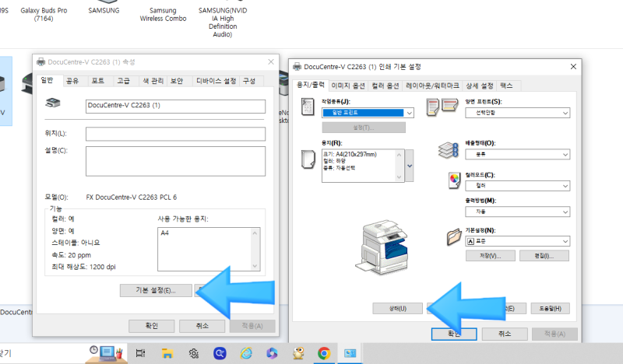Image resolution: width=623 pixels, height=364 pixels.
Task: Select the 용지/출력 tab
Action: 311,85
